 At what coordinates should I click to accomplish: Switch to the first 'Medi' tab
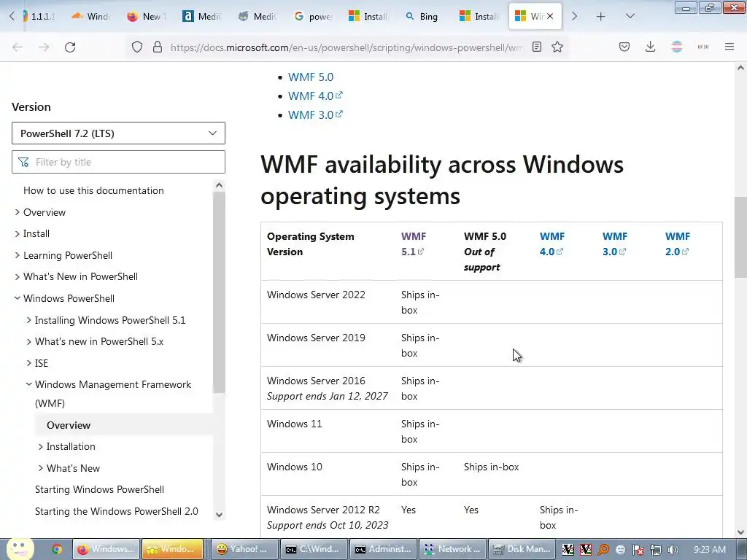point(202,17)
